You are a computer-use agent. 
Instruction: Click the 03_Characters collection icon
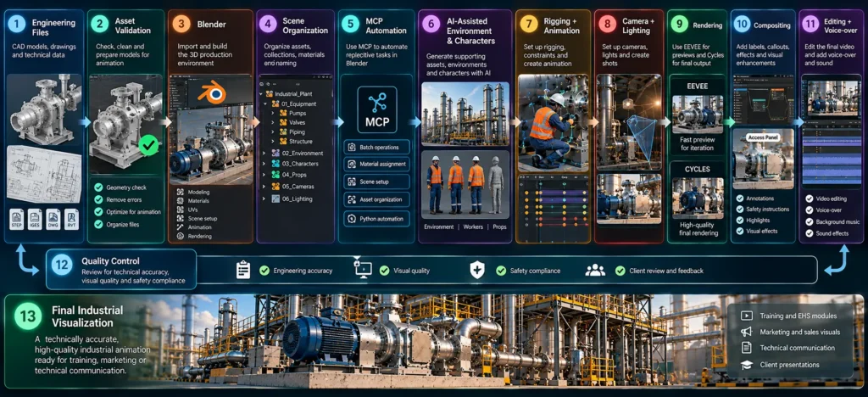(x=275, y=164)
